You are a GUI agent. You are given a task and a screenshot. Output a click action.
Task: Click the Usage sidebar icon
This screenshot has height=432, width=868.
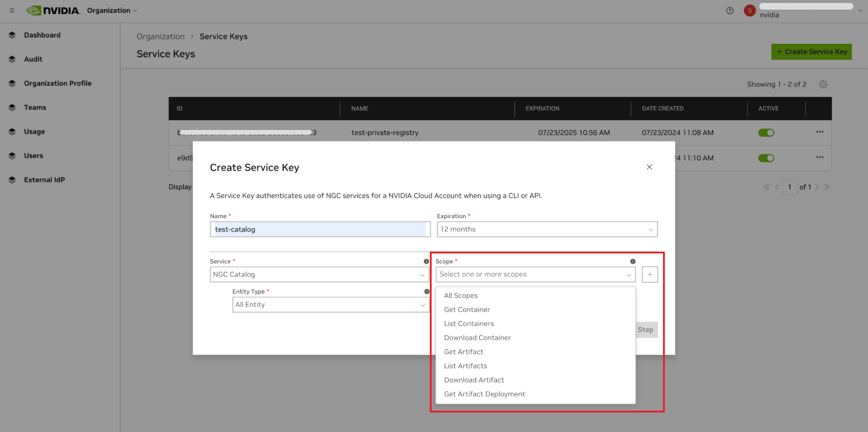tap(12, 132)
